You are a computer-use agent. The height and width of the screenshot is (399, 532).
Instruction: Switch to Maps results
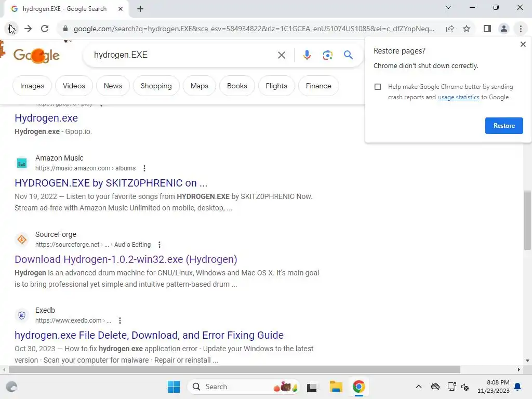click(199, 86)
